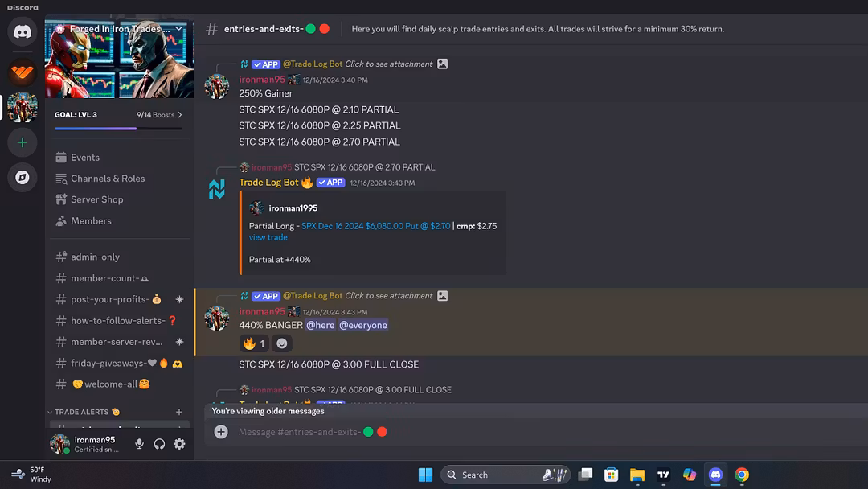The height and width of the screenshot is (489, 868).
Task: Open the 9/14 Boosts chevron
Action: [180, 115]
